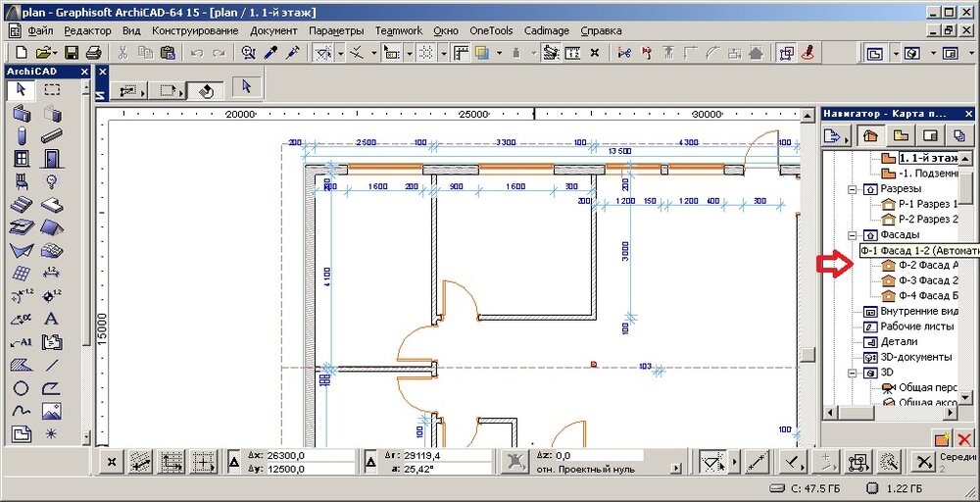Select the Beam tool
980x502 pixels.
52,135
